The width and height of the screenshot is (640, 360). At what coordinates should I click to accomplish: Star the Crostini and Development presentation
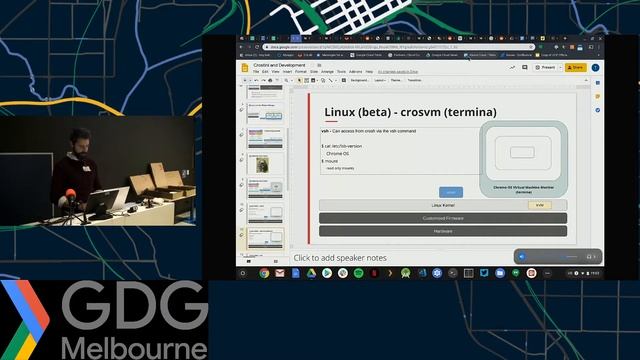(313, 65)
